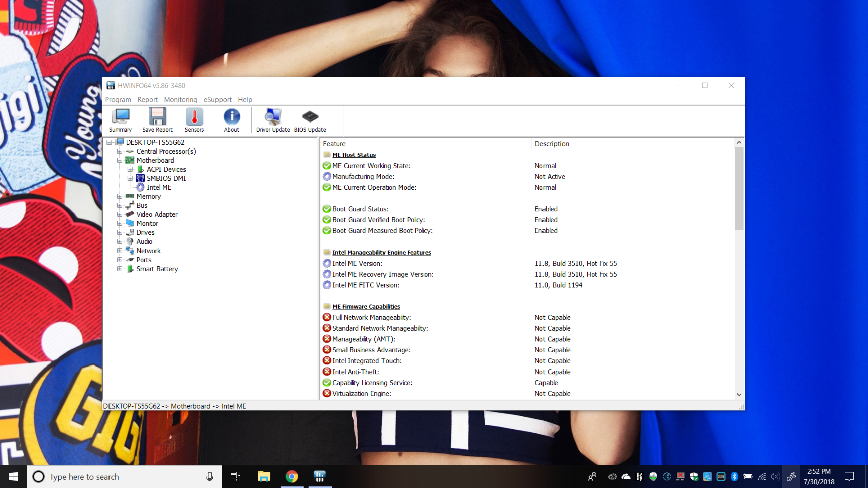Select the ME Host Status heading
The width and height of the screenshot is (868, 488).
[x=354, y=155]
